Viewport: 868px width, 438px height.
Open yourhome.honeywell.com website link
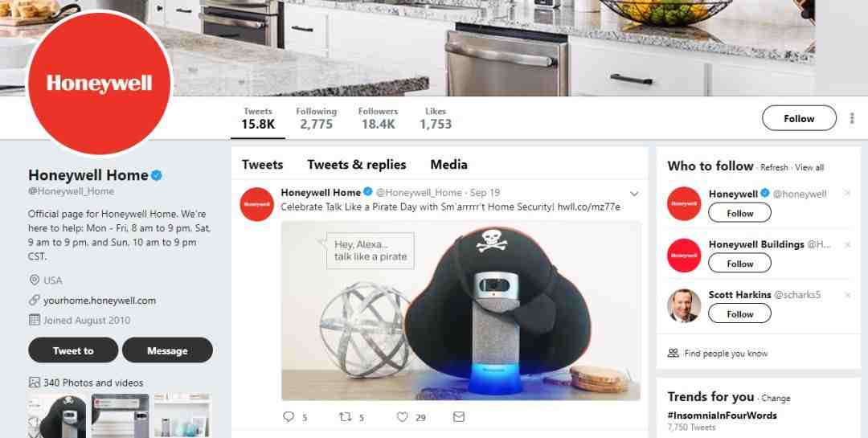[x=100, y=301]
